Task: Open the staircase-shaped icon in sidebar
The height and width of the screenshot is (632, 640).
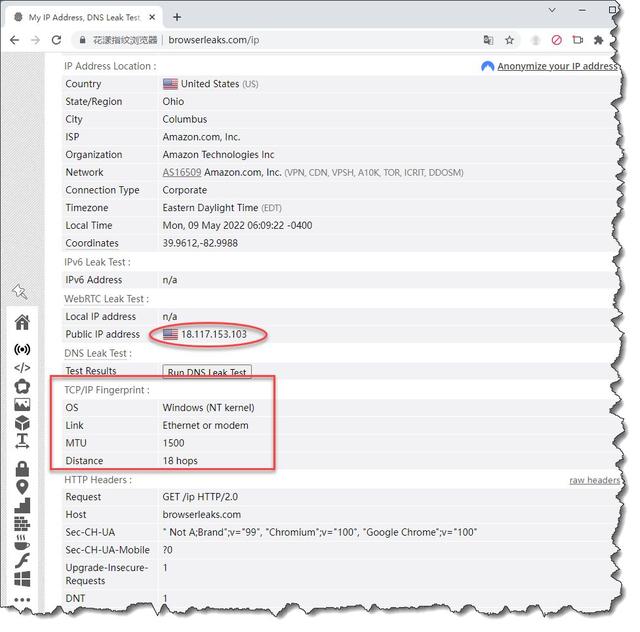Action: click(22, 505)
